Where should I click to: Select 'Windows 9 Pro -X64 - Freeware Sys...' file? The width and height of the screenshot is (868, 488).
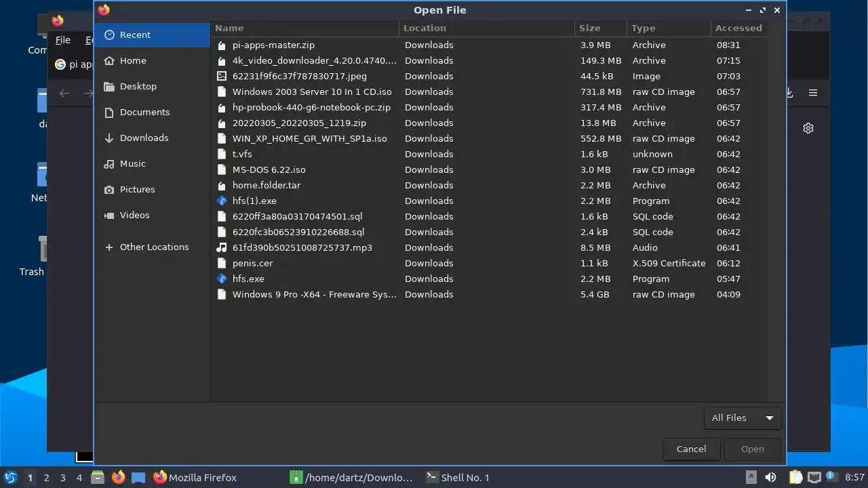490,294
